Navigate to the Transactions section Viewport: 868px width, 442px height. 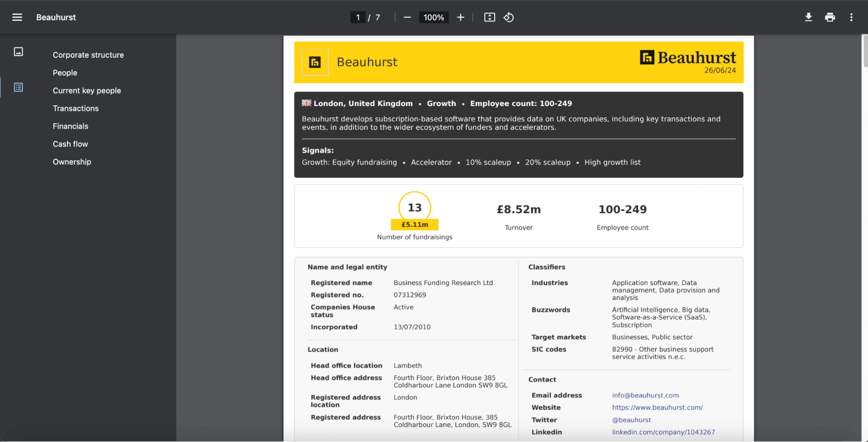tap(76, 108)
